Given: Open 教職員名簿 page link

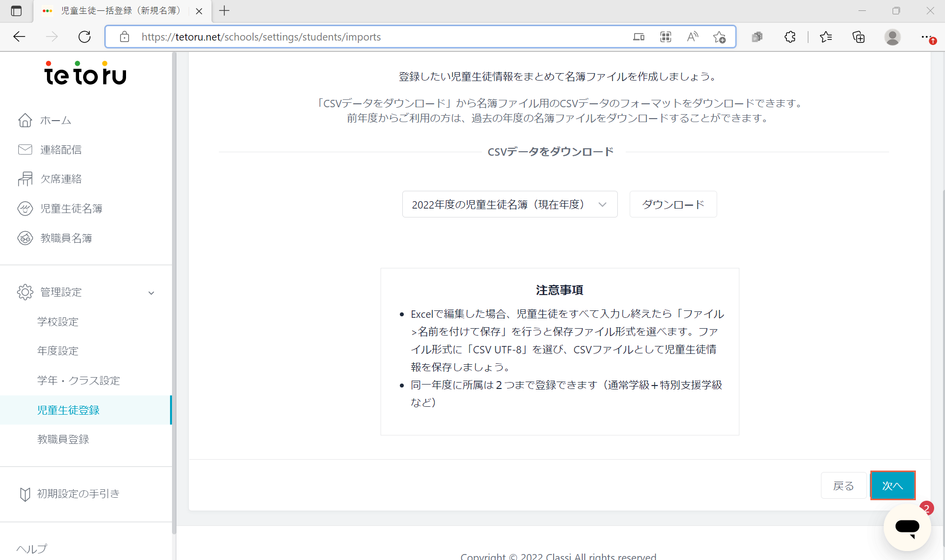Looking at the screenshot, I should 66,238.
